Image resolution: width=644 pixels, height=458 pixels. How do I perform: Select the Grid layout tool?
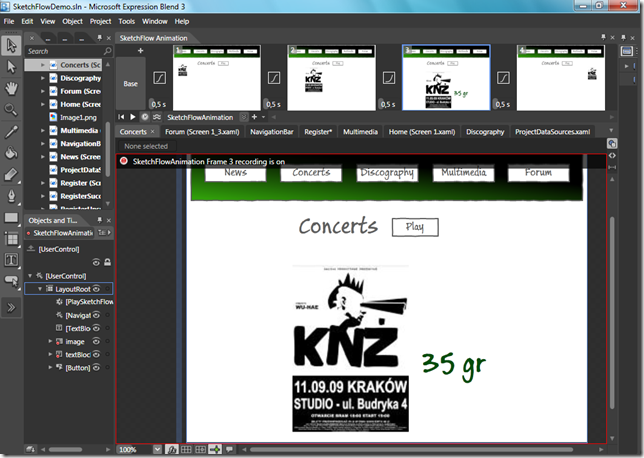pos(11,239)
